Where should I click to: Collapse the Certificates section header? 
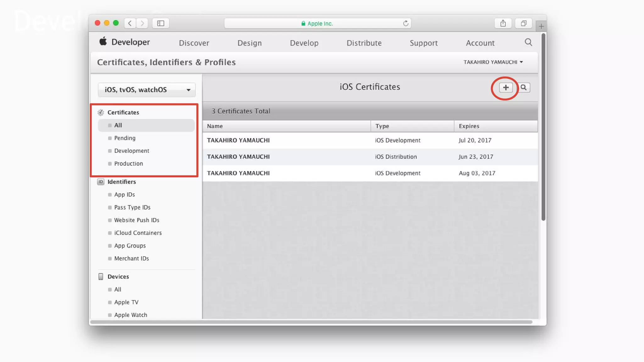click(123, 112)
